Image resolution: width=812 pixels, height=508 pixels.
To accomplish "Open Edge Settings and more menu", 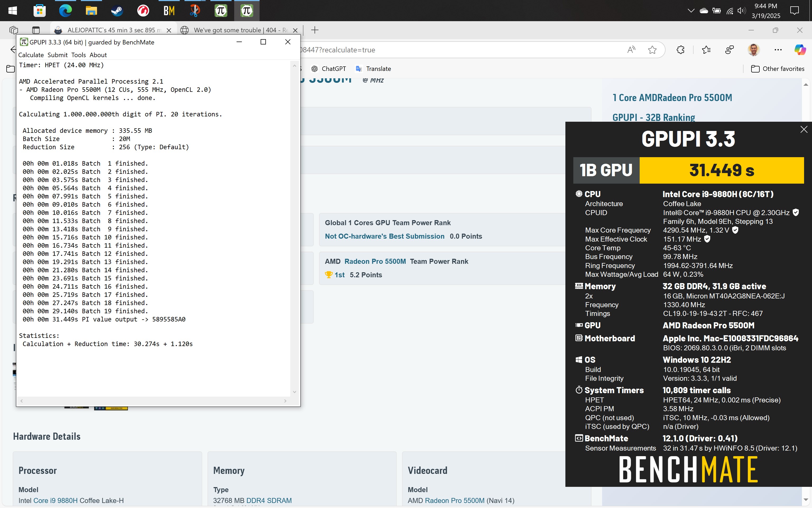I will 778,50.
